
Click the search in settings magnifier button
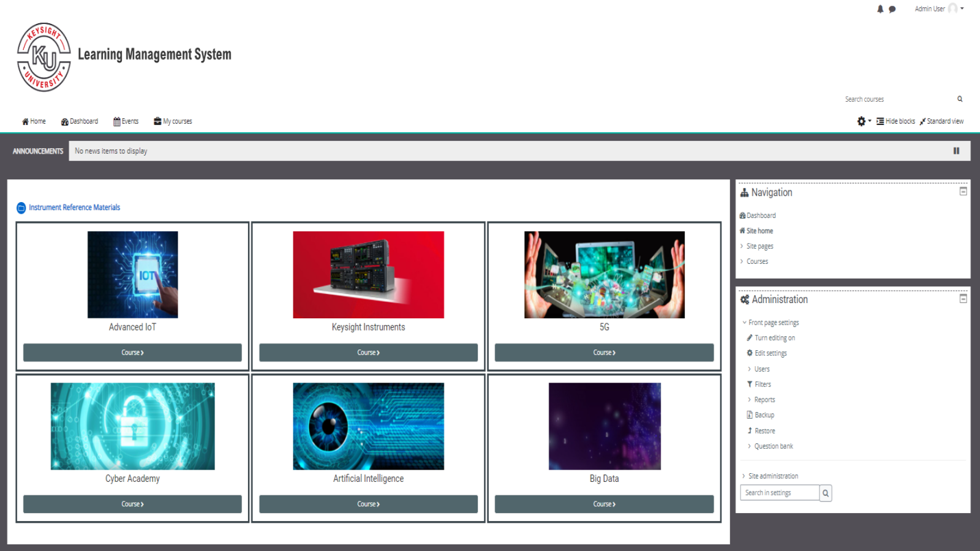(x=826, y=493)
